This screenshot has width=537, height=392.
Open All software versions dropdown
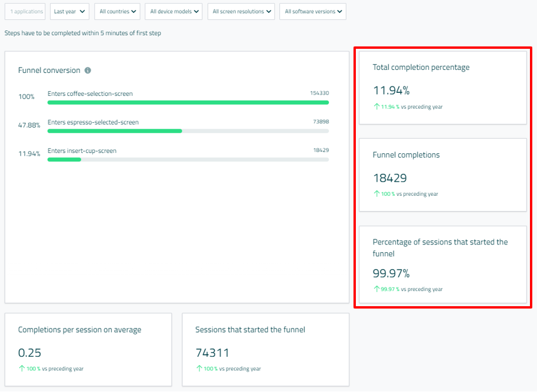coord(313,12)
